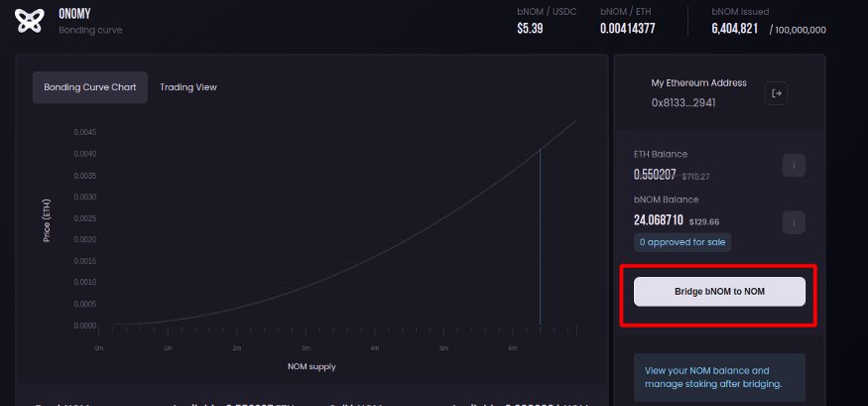Click the bNOM / ETH price 0.00414377
The width and height of the screenshot is (868, 406).
[x=627, y=28]
